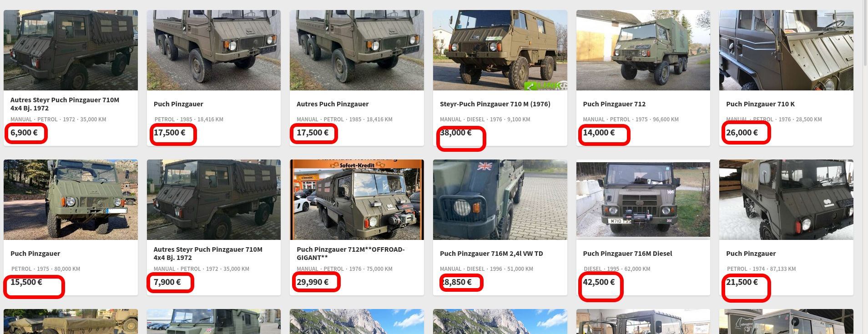Click the Puch Pinzgauer 712M OFFROAD-GIGANT title
868x334 pixels.
[350, 254]
